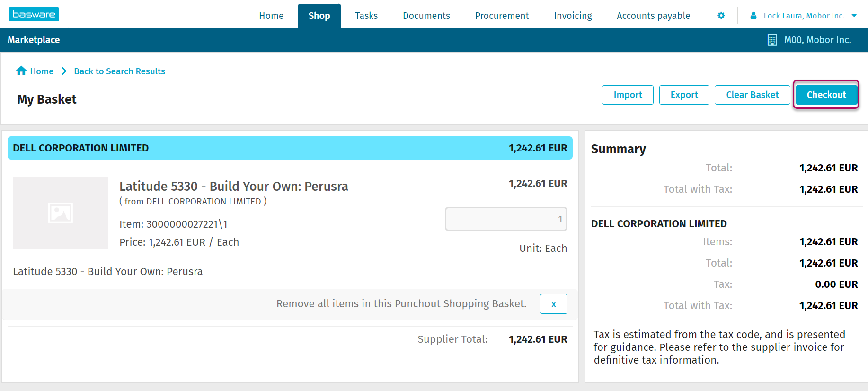Click the user profile icon
This screenshot has height=391, width=868.
pos(753,16)
